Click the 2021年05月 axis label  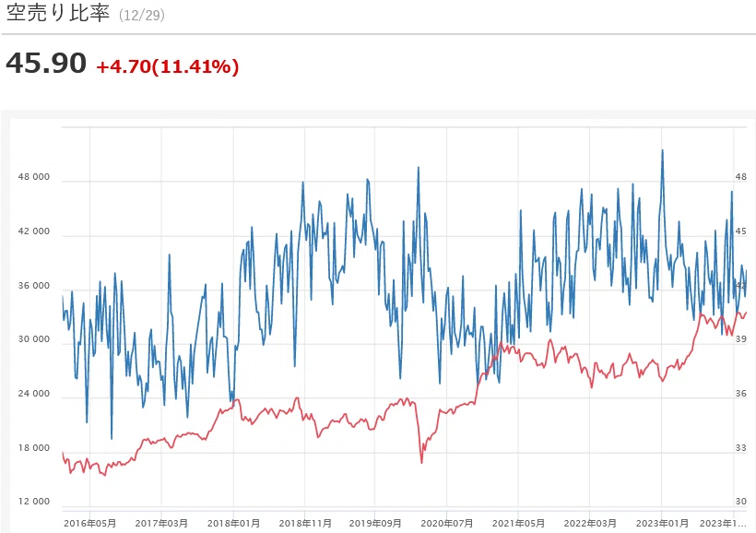click(518, 524)
